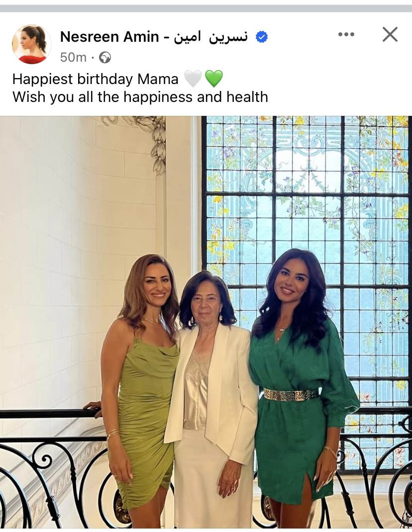The width and height of the screenshot is (412, 532).
Task: Click the "Happiest birthday Mama" caption text
Action: click(x=95, y=79)
